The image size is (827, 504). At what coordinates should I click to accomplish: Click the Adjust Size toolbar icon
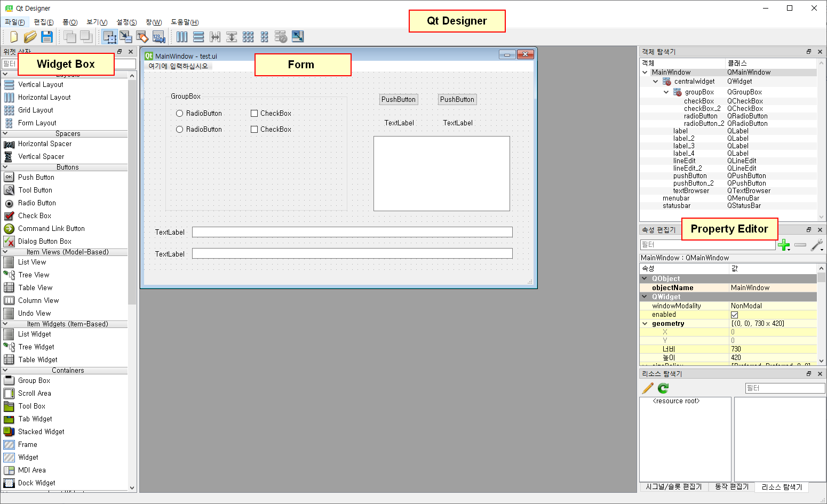[x=298, y=37]
